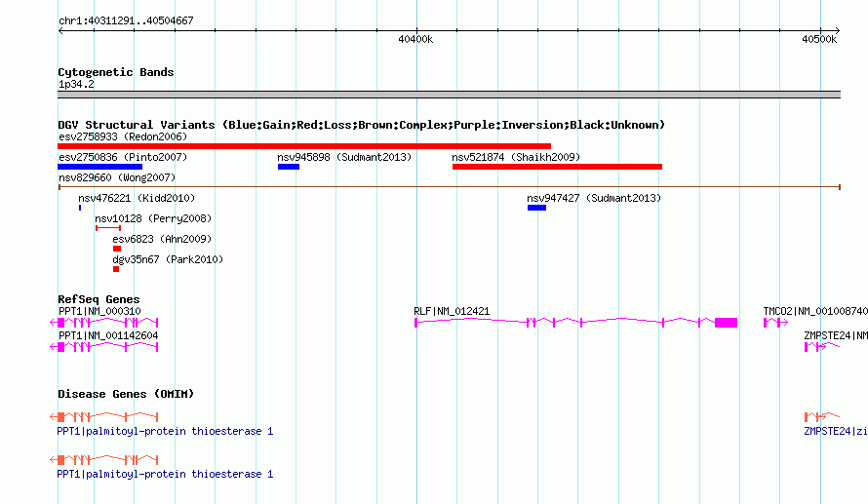
Task: Click the esv2758933 (Redon2006) label
Action: pyautogui.click(x=123, y=136)
